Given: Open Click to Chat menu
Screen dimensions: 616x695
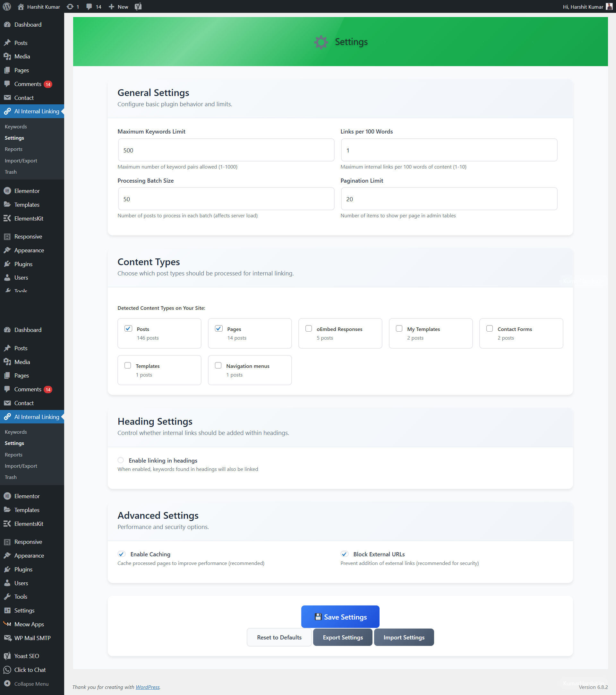Looking at the screenshot, I should [x=30, y=670].
